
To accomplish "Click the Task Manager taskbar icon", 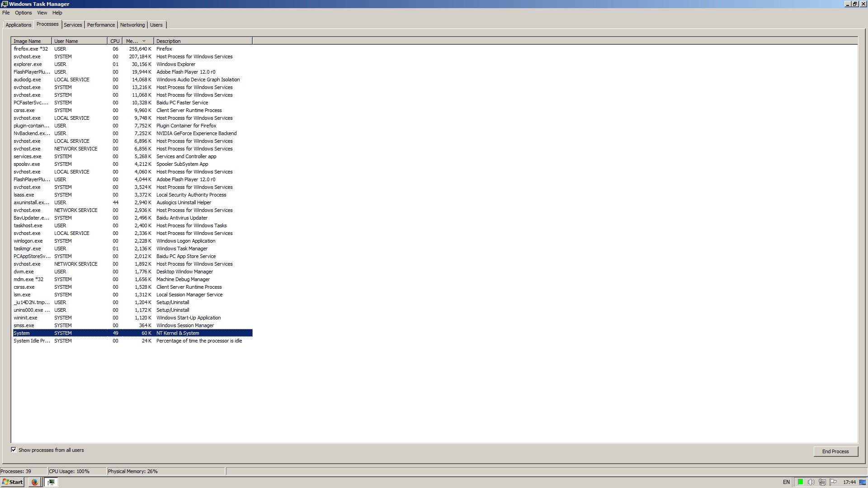I will pos(51,482).
